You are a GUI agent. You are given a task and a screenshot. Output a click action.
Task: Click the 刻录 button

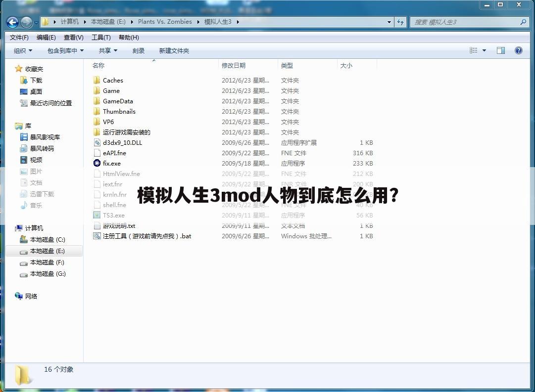pyautogui.click(x=138, y=51)
